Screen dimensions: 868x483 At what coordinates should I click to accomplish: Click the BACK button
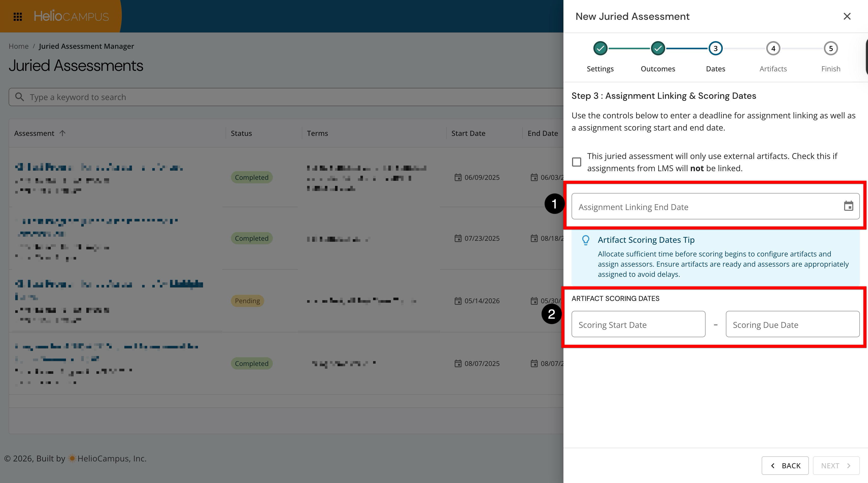pyautogui.click(x=785, y=465)
